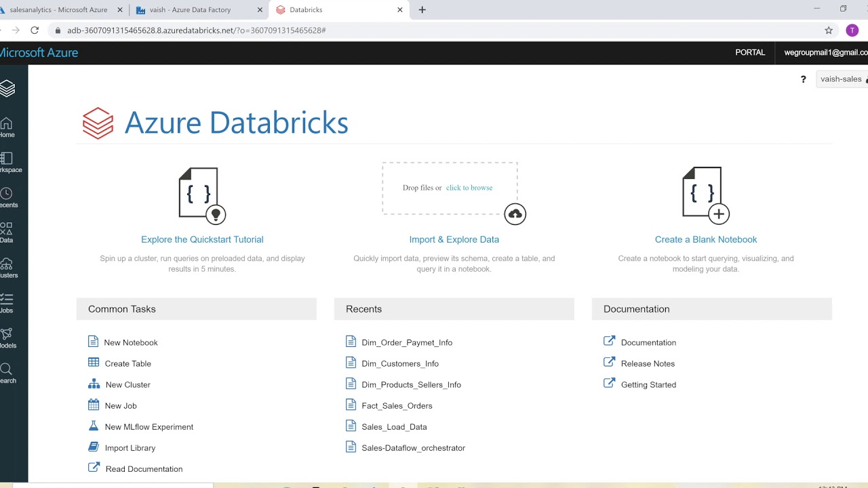Image resolution: width=868 pixels, height=488 pixels.
Task: Click the New Job task link
Action: pos(121,405)
